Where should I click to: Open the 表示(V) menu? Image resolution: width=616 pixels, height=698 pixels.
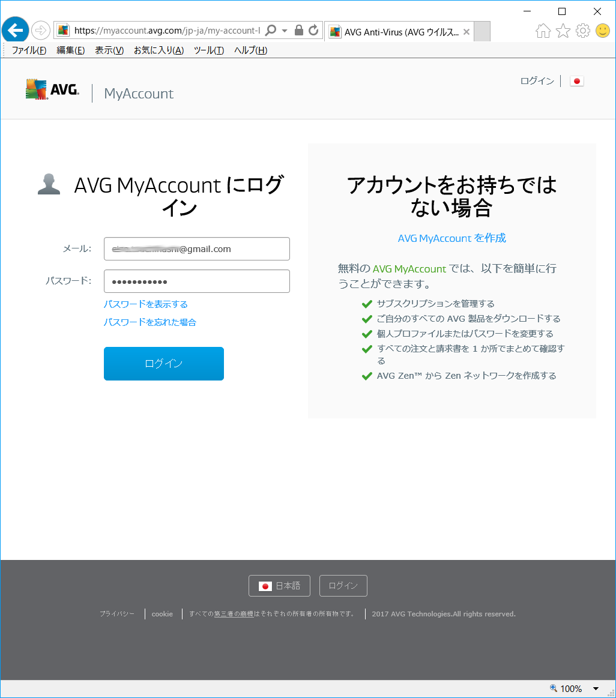point(109,50)
